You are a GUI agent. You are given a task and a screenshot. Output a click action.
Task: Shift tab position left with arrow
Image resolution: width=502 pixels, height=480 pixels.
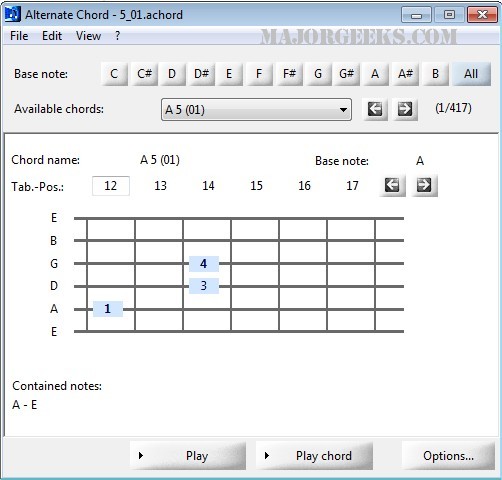[392, 185]
